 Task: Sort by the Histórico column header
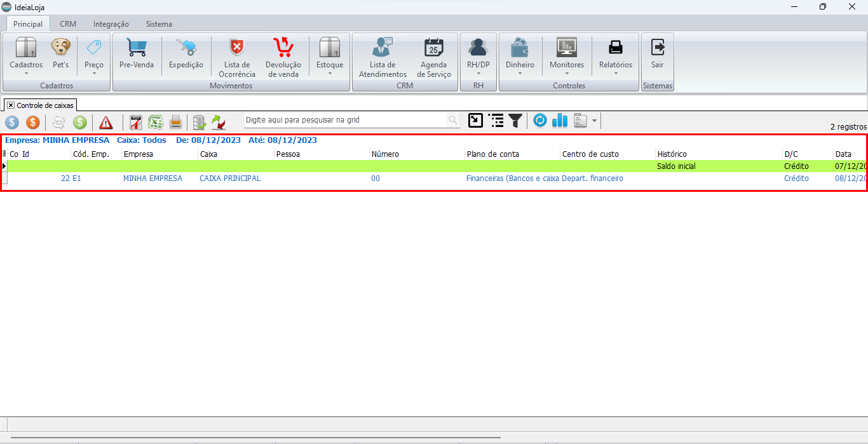[x=672, y=154]
